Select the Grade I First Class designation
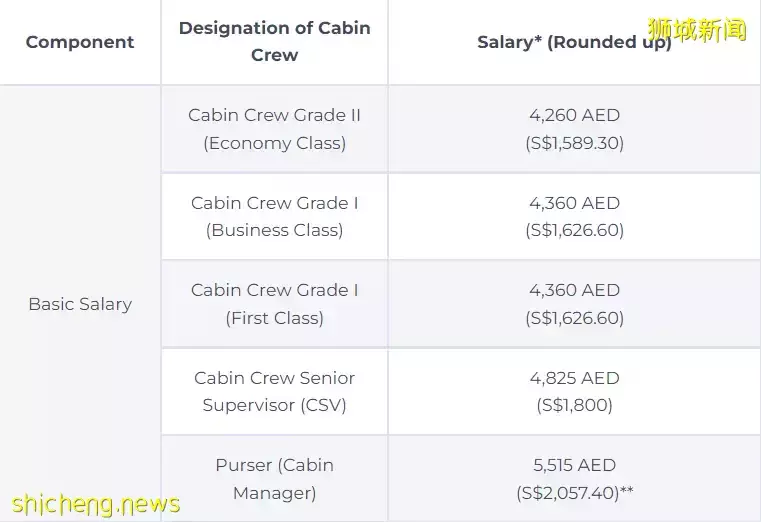761x522 pixels. coord(274,304)
